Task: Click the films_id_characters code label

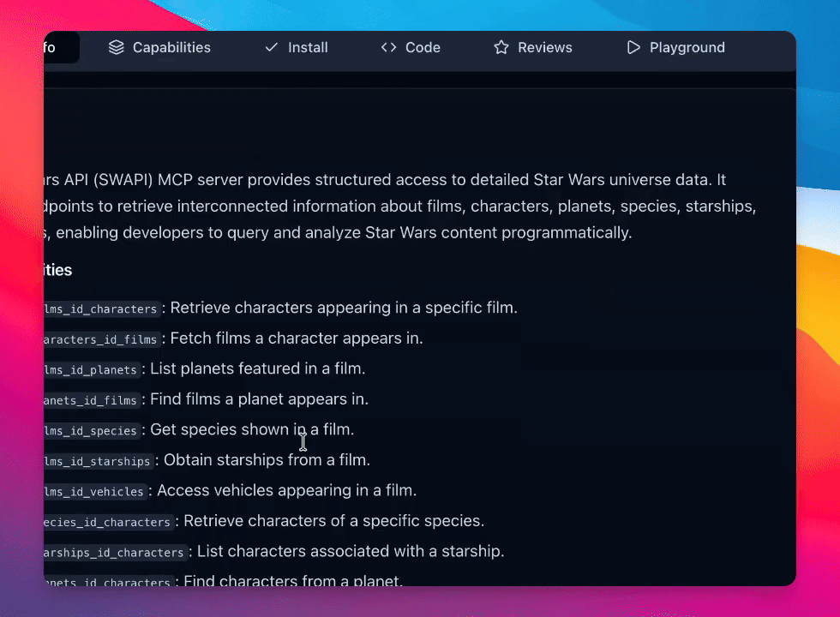Action: coord(102,309)
